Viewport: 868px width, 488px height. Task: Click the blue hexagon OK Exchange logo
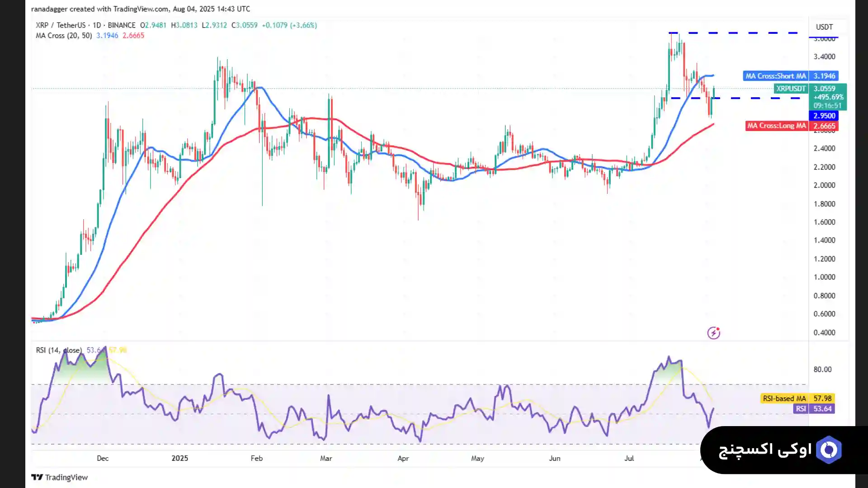(x=829, y=450)
